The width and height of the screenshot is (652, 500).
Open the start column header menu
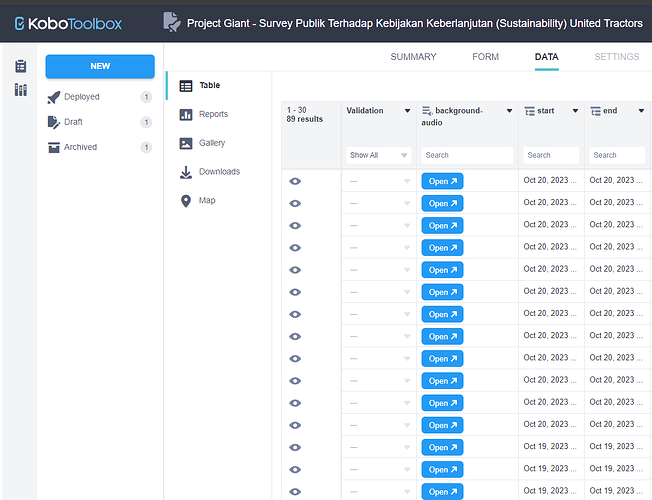tap(573, 111)
